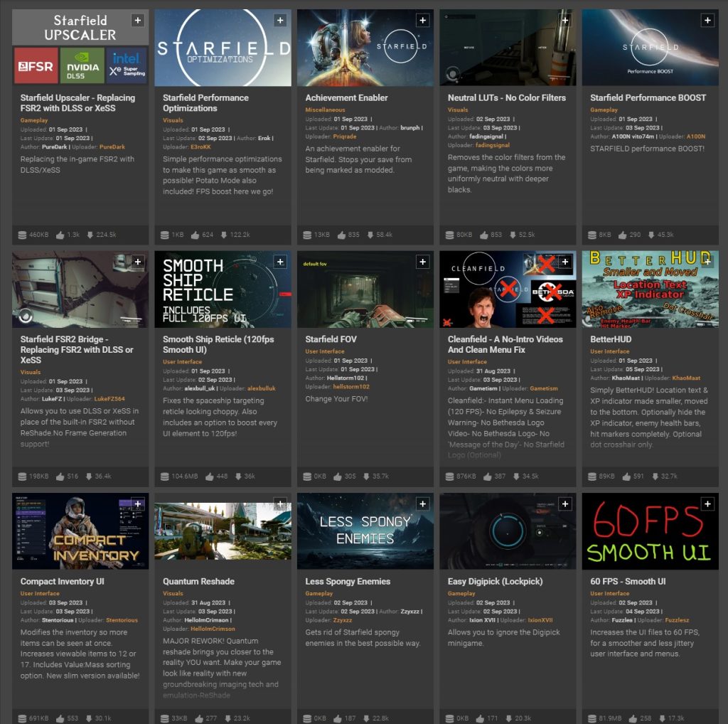Screen dimensions: 728x724
Task: Open uploader hellstorm102 profile link
Action: point(351,387)
